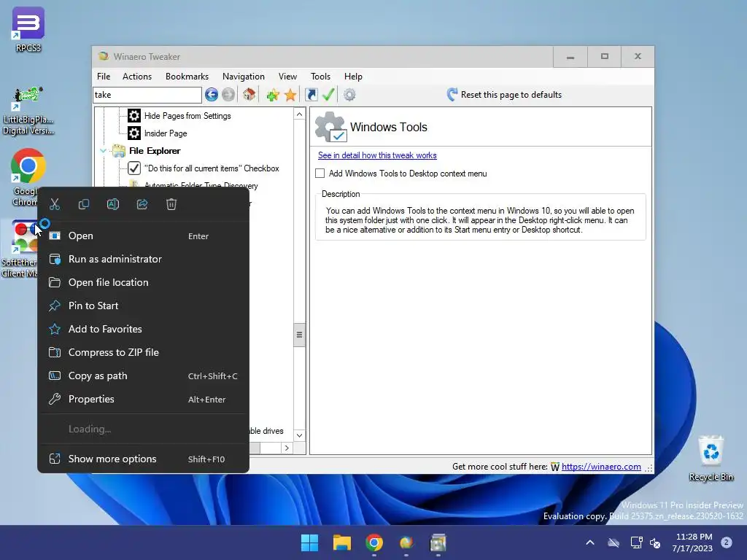This screenshot has width=747, height=560.
Task: Choose Properties in the context menu
Action: (144, 399)
